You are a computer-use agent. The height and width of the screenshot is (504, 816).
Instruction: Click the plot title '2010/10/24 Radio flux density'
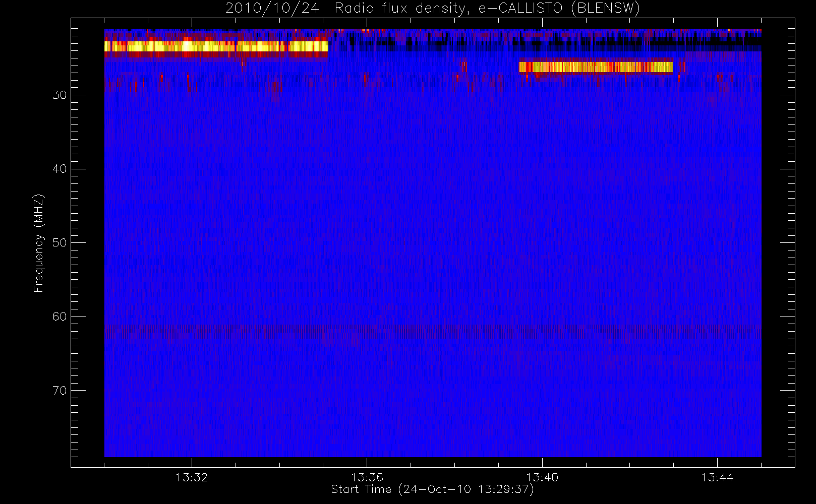(x=432, y=9)
